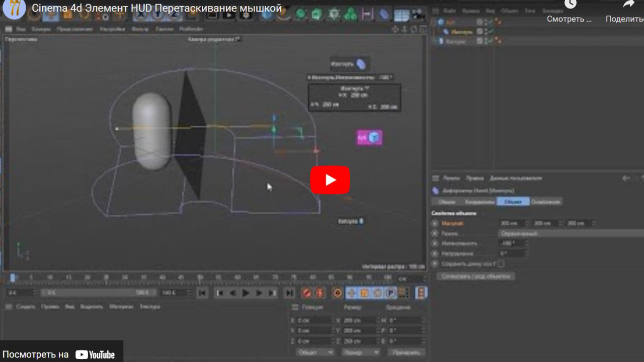The height and width of the screenshot is (362, 644).
Task: Select the Capsule object in object manager
Action: point(456,41)
